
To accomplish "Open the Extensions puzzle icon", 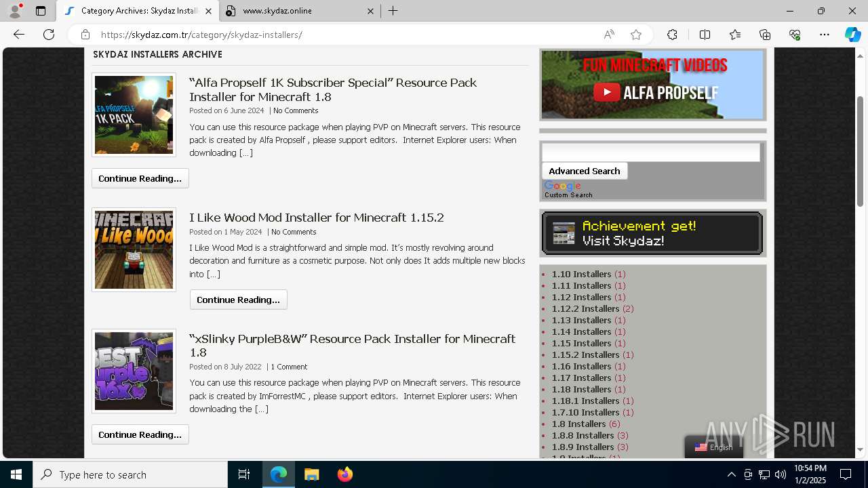I will pyautogui.click(x=672, y=35).
